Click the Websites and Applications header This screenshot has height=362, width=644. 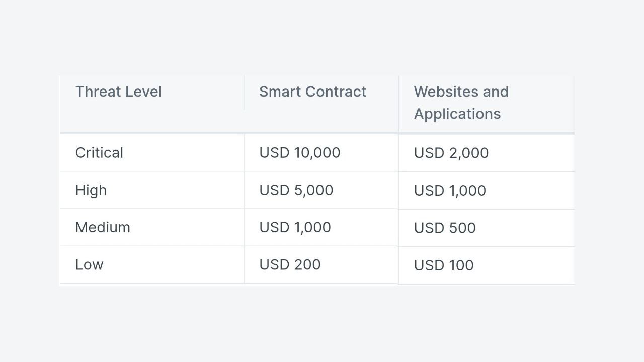(x=486, y=104)
